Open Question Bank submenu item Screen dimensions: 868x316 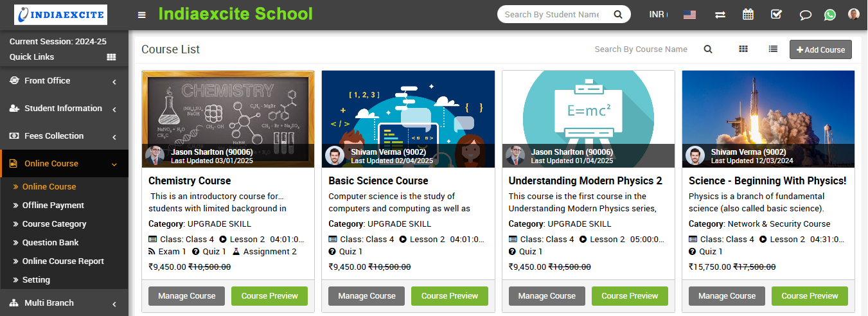pyautogui.click(x=50, y=243)
